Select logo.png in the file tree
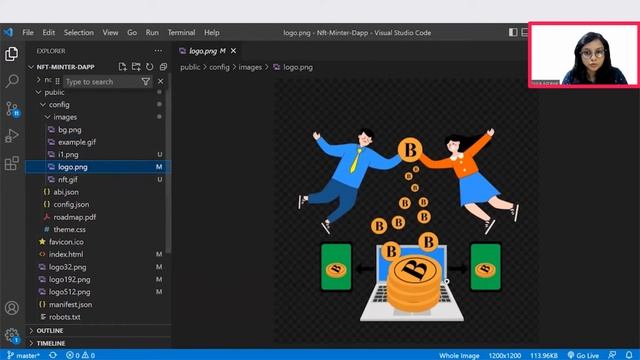The image size is (640, 360). [73, 167]
